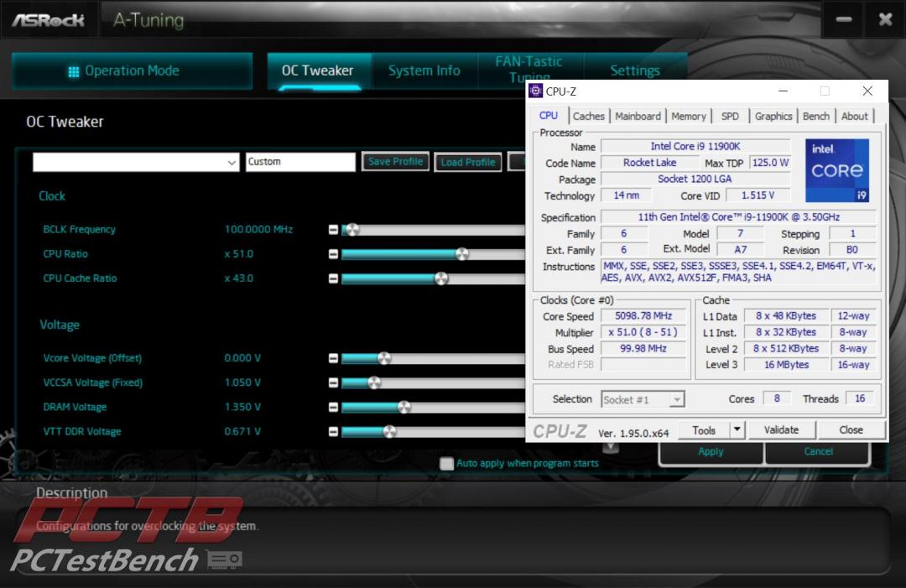Click the Save Profile button
Image resolution: width=906 pixels, height=588 pixels.
coord(396,162)
